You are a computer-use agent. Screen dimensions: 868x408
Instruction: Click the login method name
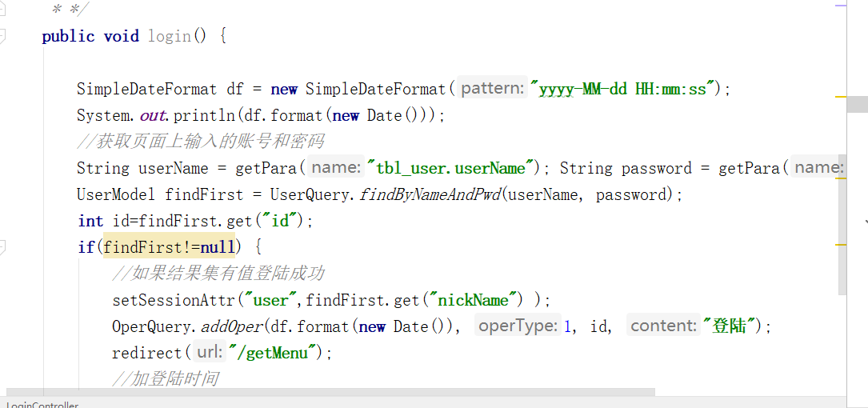pyautogui.click(x=170, y=37)
